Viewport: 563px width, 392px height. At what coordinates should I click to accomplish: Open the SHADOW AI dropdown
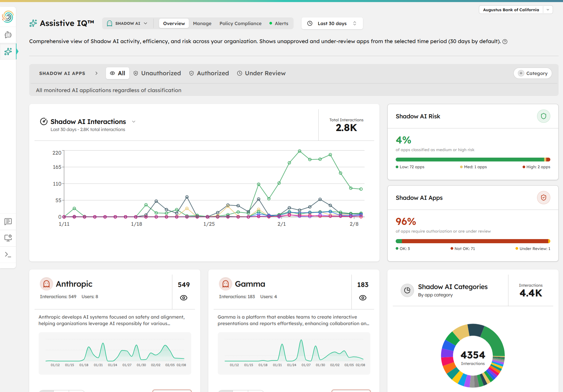127,23
